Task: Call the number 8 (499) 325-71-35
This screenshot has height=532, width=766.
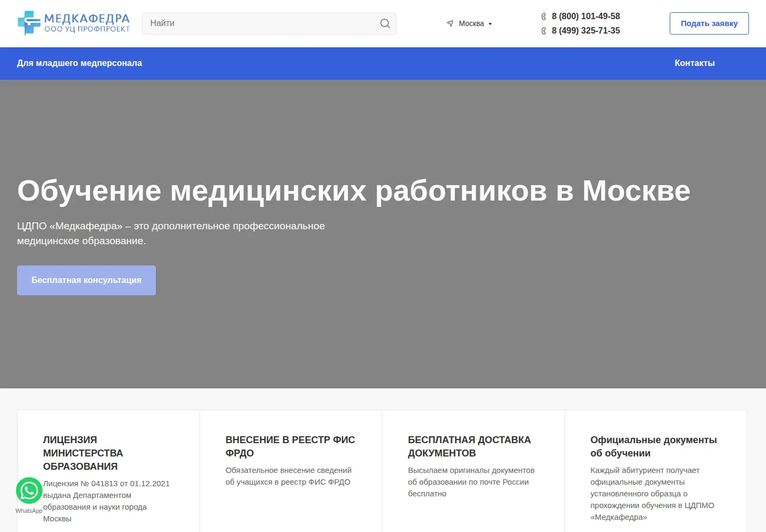Action: (586, 31)
